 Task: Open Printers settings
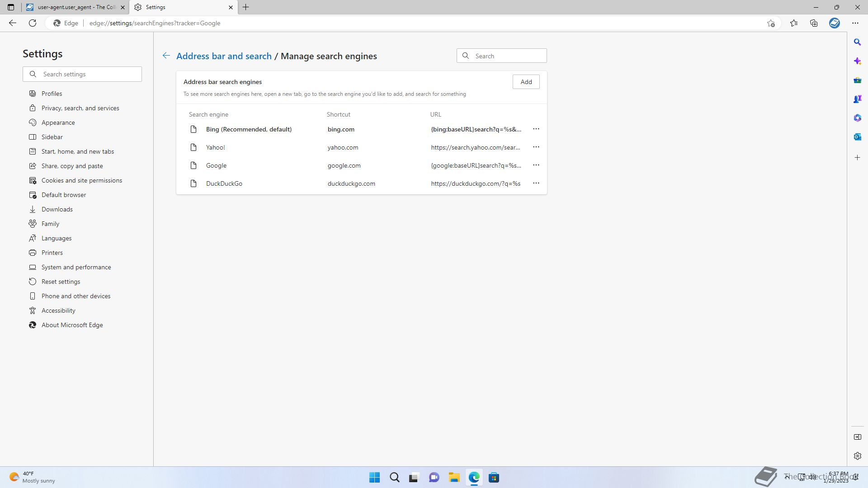(x=52, y=253)
